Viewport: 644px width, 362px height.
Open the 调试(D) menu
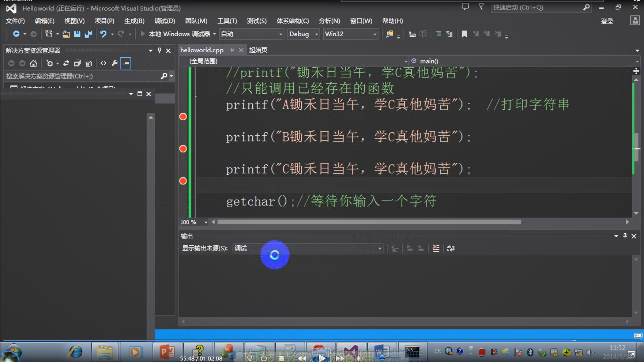(165, 21)
